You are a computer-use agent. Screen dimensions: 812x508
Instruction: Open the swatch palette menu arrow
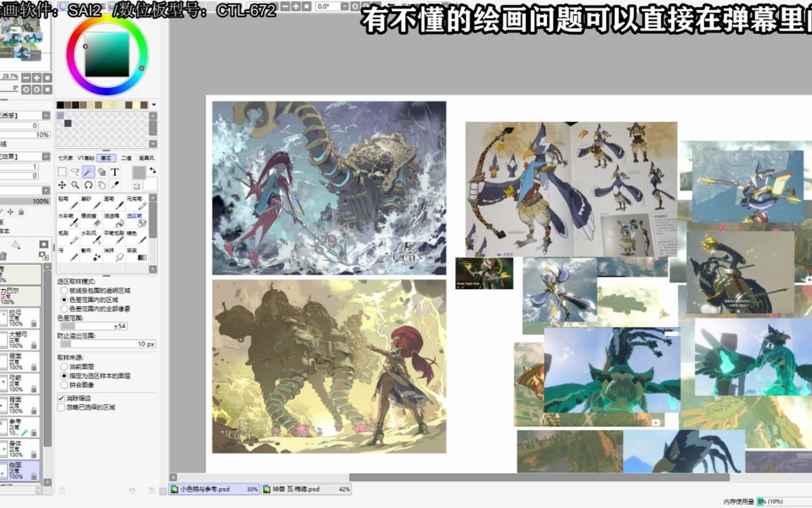(x=154, y=105)
